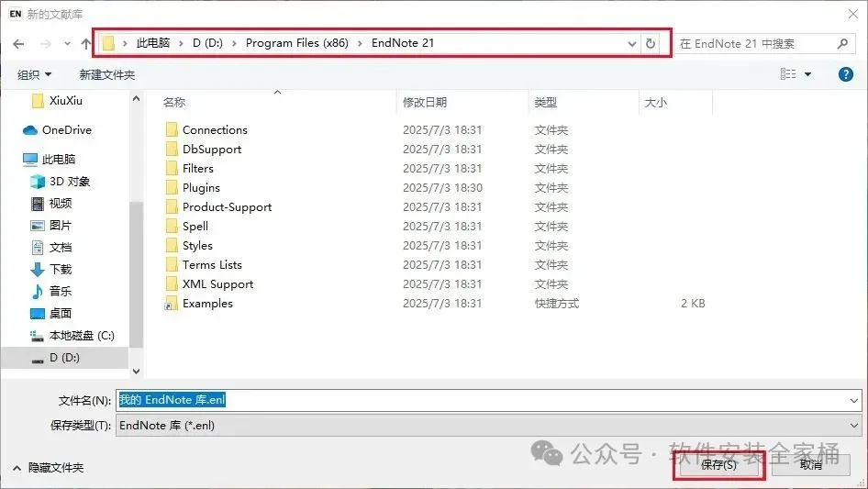Click the 保存(S) button
Image resolution: width=868 pixels, height=489 pixels.
718,465
